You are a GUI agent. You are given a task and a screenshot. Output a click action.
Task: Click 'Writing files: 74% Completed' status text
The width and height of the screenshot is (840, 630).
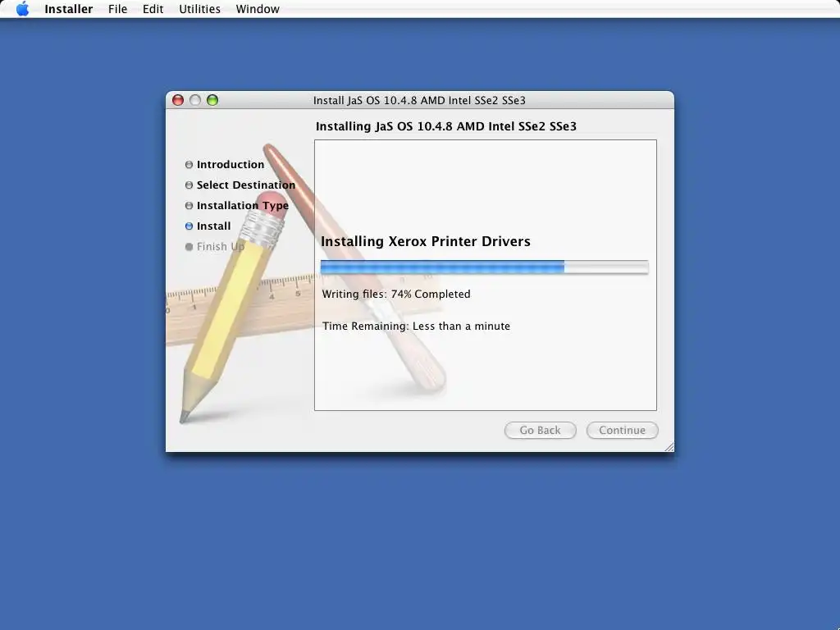point(396,294)
